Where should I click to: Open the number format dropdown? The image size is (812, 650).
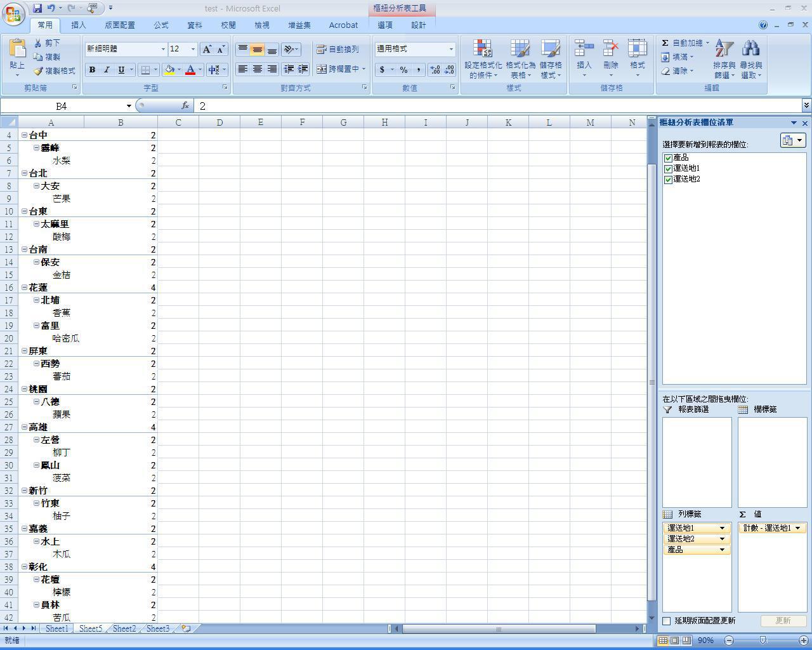click(x=451, y=49)
